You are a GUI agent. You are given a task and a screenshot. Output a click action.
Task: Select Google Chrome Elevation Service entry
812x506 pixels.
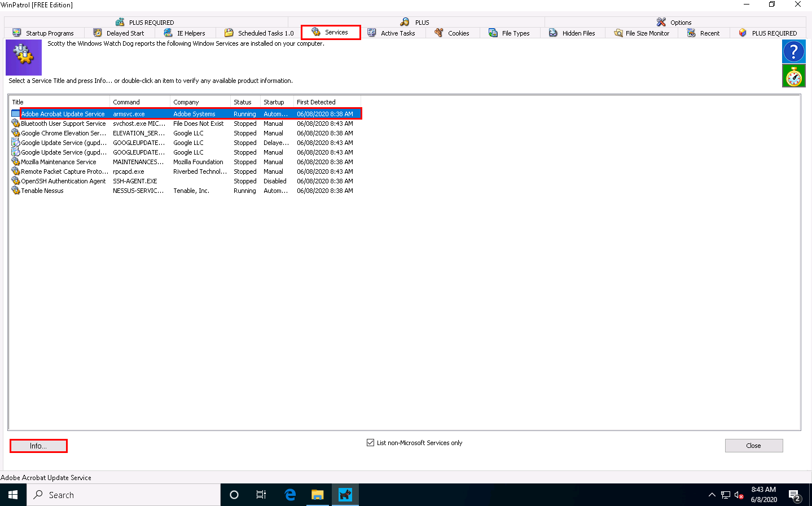pos(186,133)
